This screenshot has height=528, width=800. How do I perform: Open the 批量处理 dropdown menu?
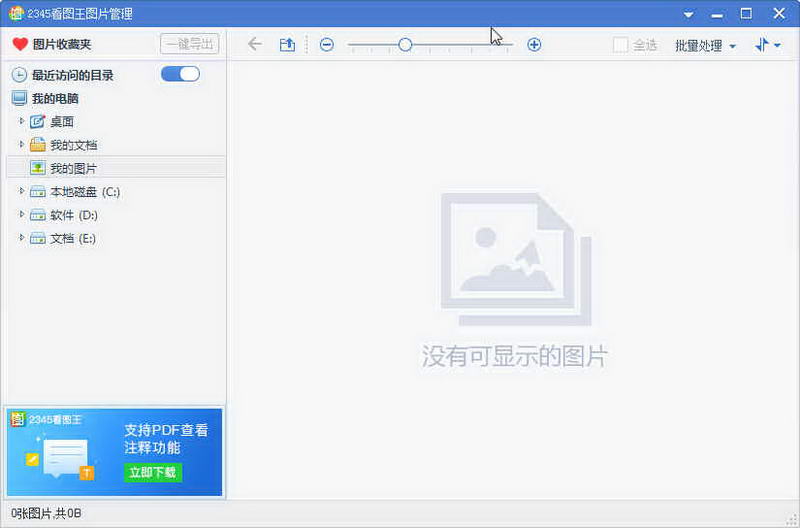point(704,45)
